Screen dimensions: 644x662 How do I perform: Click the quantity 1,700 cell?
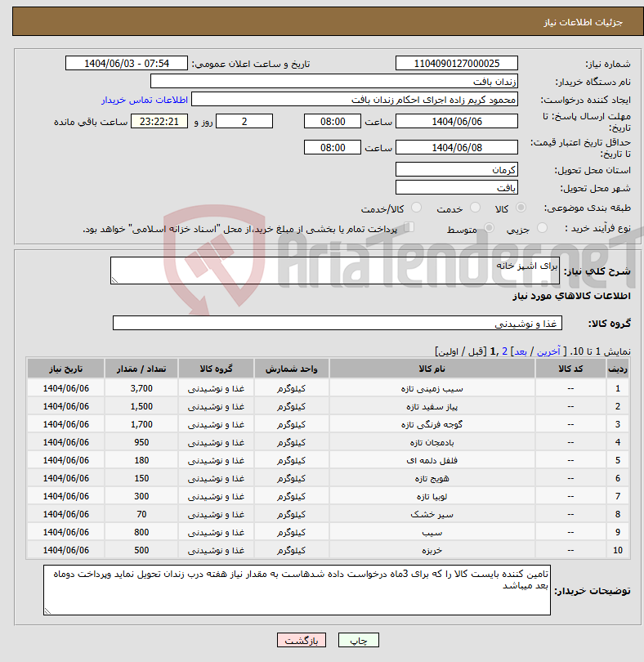141,424
